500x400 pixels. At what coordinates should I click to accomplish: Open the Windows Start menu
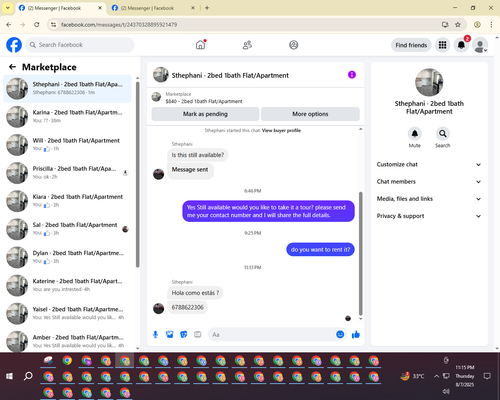[x=10, y=376]
